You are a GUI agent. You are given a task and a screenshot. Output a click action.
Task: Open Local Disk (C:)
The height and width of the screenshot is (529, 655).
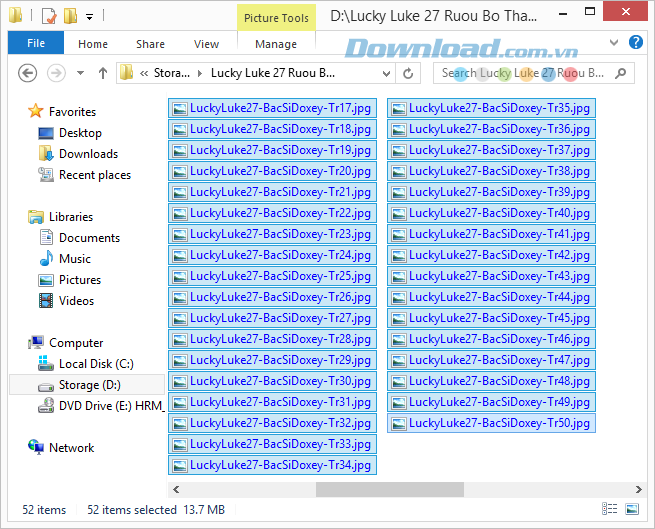(x=86, y=364)
